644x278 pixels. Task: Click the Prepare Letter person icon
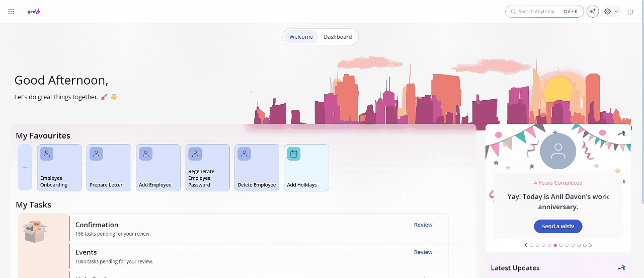(x=96, y=154)
